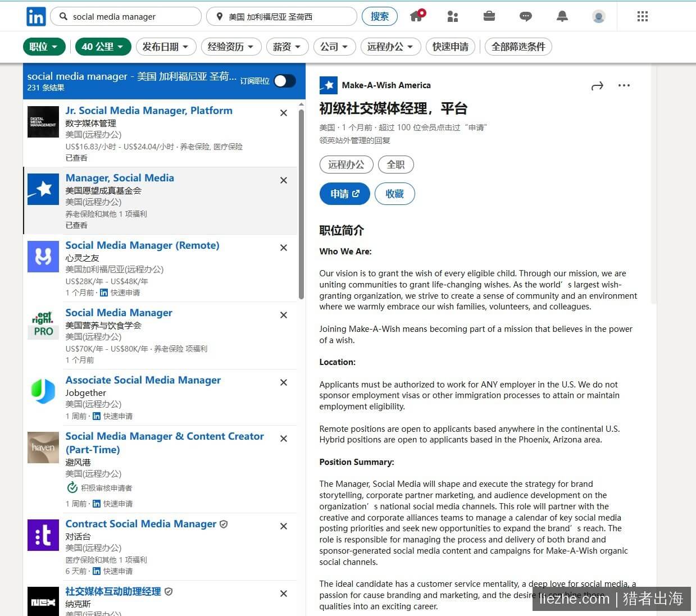The width and height of the screenshot is (696, 616).
Task: Open the apps grid icon
Action: (x=643, y=16)
